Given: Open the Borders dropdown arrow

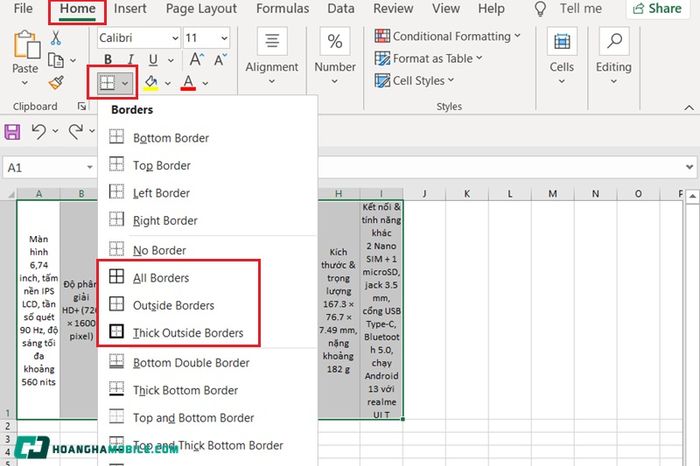Looking at the screenshot, I should point(125,83).
